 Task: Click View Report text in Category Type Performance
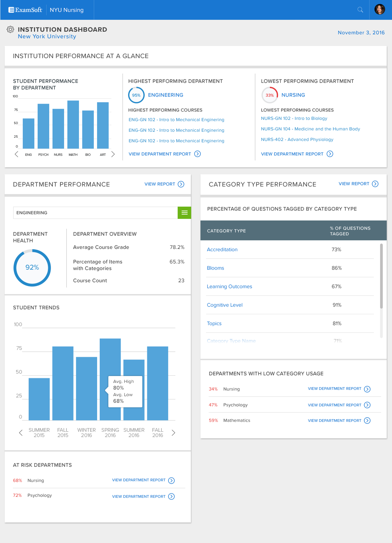(354, 184)
